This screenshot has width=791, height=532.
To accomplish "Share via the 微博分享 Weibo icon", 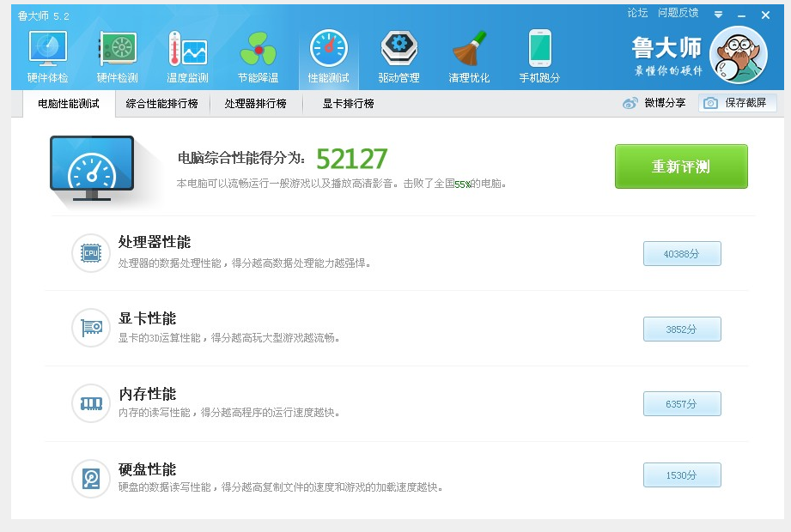I will tap(631, 103).
